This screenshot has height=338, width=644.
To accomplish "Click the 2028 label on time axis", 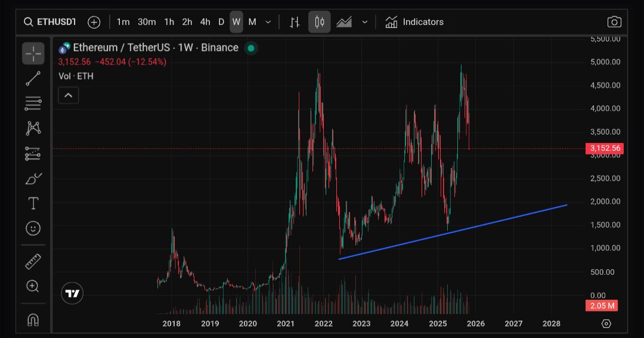I will point(551,324).
